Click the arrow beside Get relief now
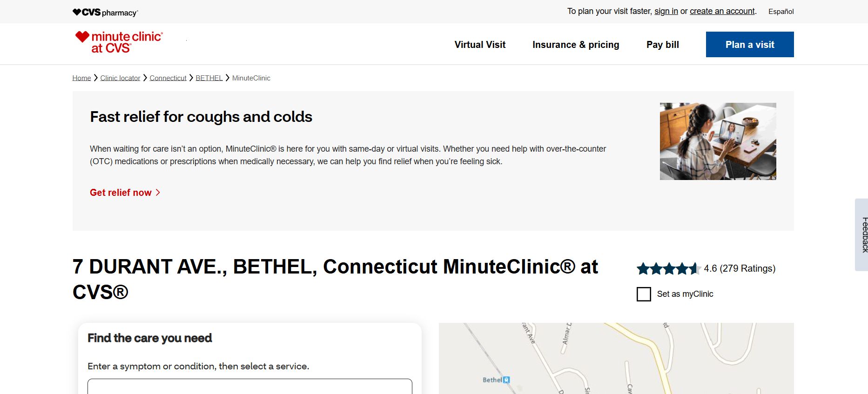 click(x=158, y=193)
